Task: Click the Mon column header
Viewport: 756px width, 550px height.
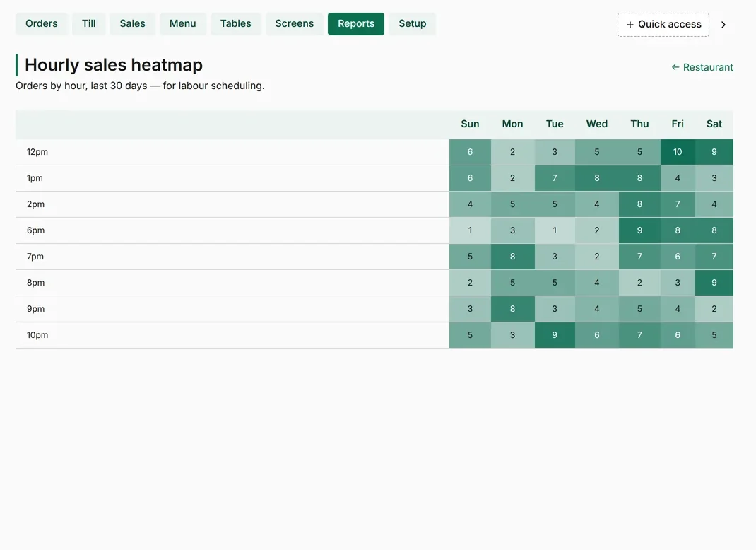Action: tap(512, 124)
